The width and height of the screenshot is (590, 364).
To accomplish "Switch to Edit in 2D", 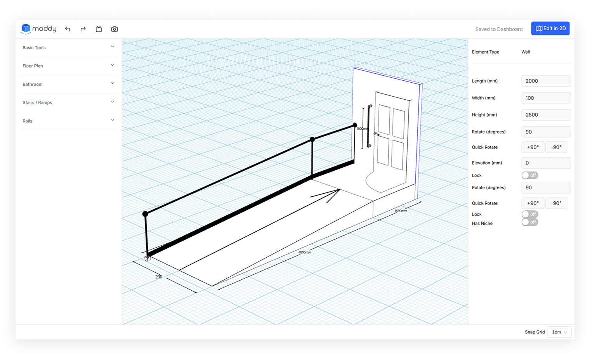I will coord(550,28).
